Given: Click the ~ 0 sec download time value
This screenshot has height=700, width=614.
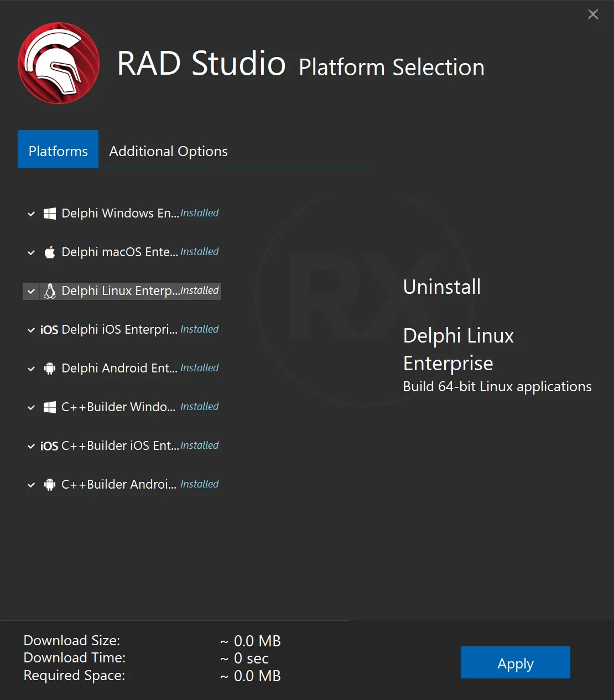Looking at the screenshot, I should point(244,658).
